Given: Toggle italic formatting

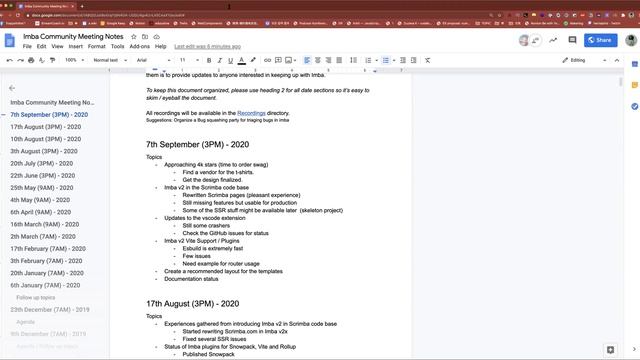Looking at the screenshot, I should (220, 60).
